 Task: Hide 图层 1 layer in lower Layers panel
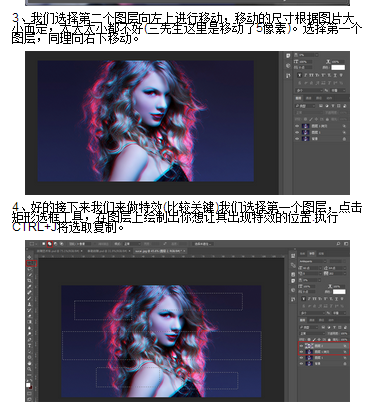pos(301,358)
